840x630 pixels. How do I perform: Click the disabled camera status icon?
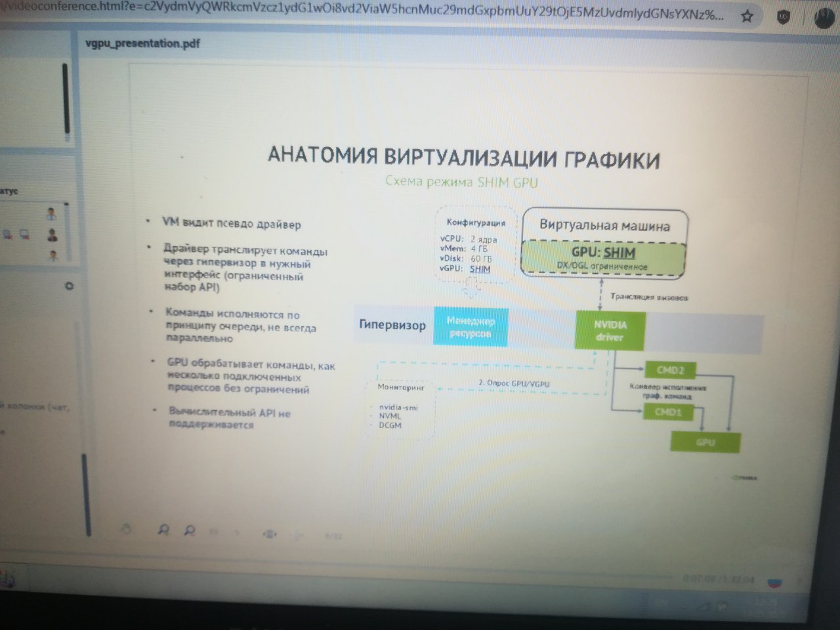pos(24,234)
